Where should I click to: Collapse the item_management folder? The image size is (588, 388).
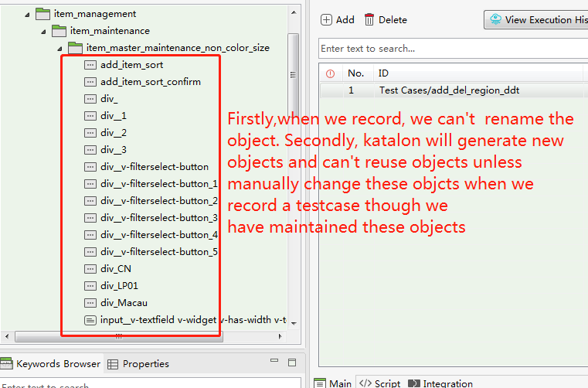(27, 15)
